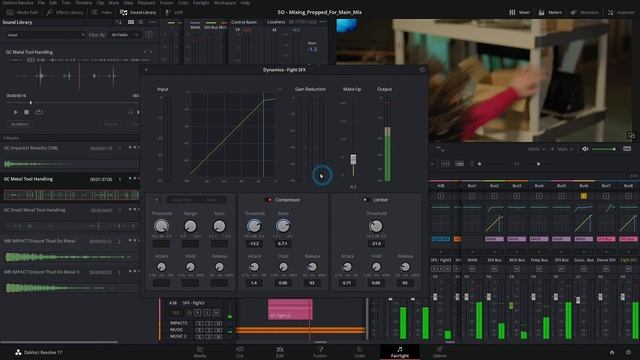
Task: Select GC Impacts1 Metallic result
Action: pyautogui.click(x=70, y=156)
